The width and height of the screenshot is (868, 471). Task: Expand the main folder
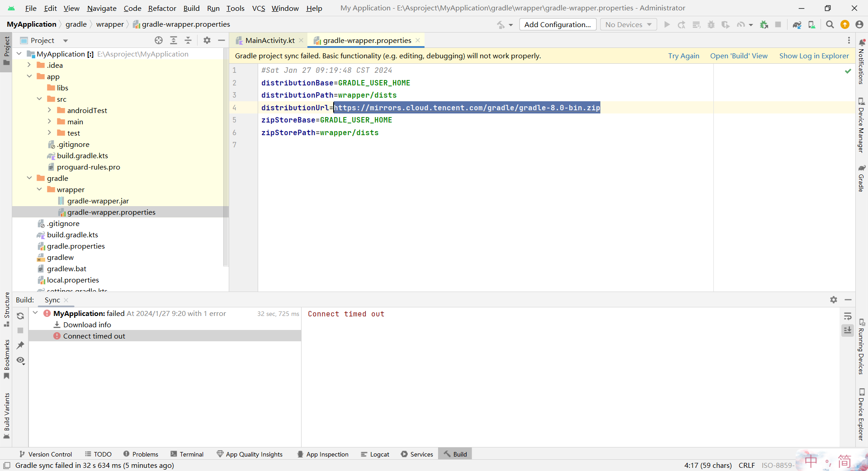coord(49,122)
